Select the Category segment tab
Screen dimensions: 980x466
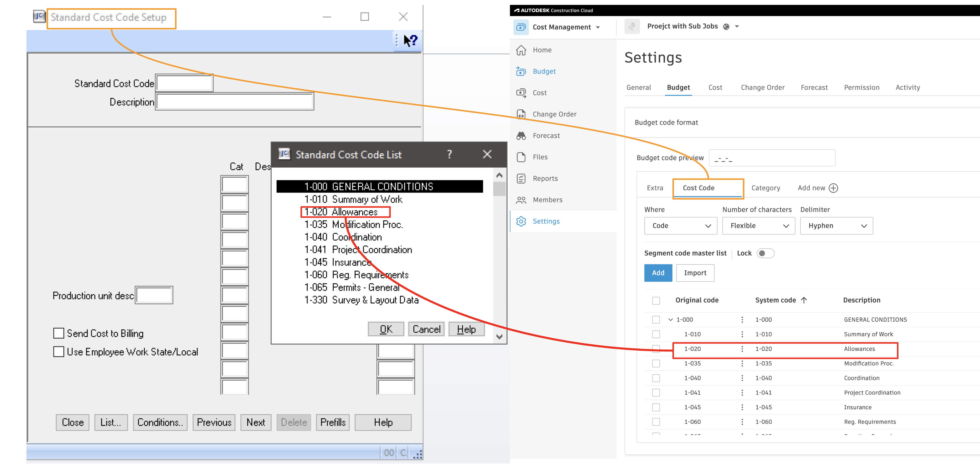tap(766, 188)
